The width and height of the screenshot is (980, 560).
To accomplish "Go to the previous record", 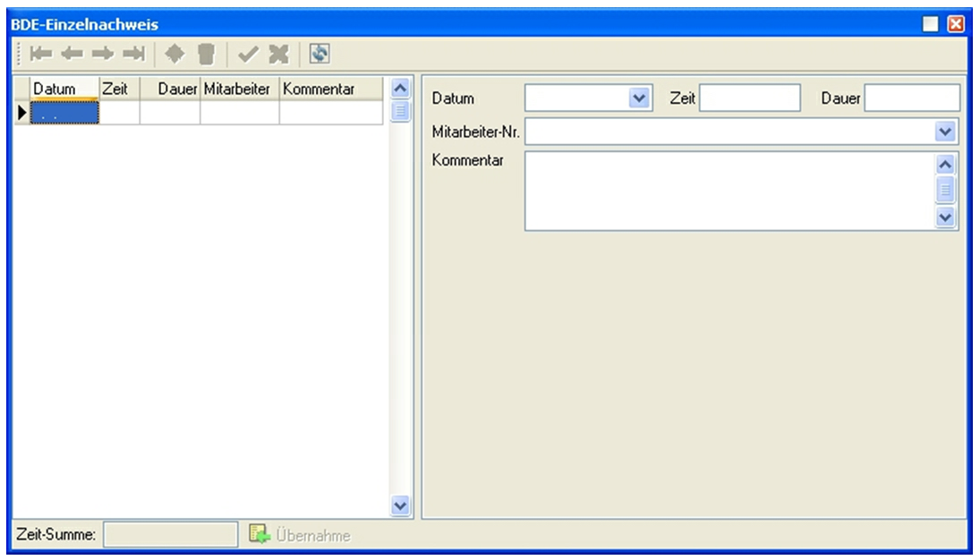I will point(72,55).
